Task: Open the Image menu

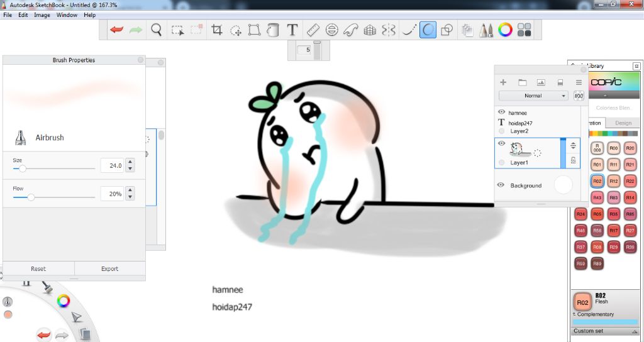Action: [42, 15]
